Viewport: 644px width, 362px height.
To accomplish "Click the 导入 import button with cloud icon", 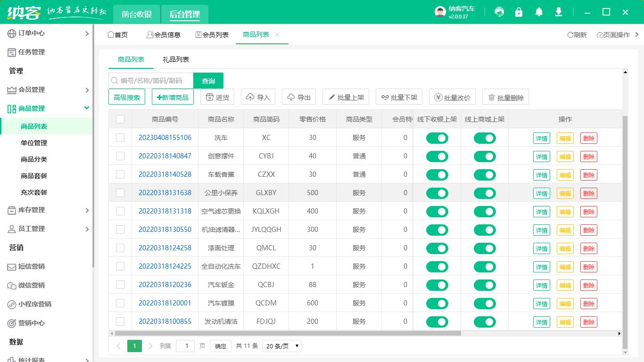I will tap(257, 97).
